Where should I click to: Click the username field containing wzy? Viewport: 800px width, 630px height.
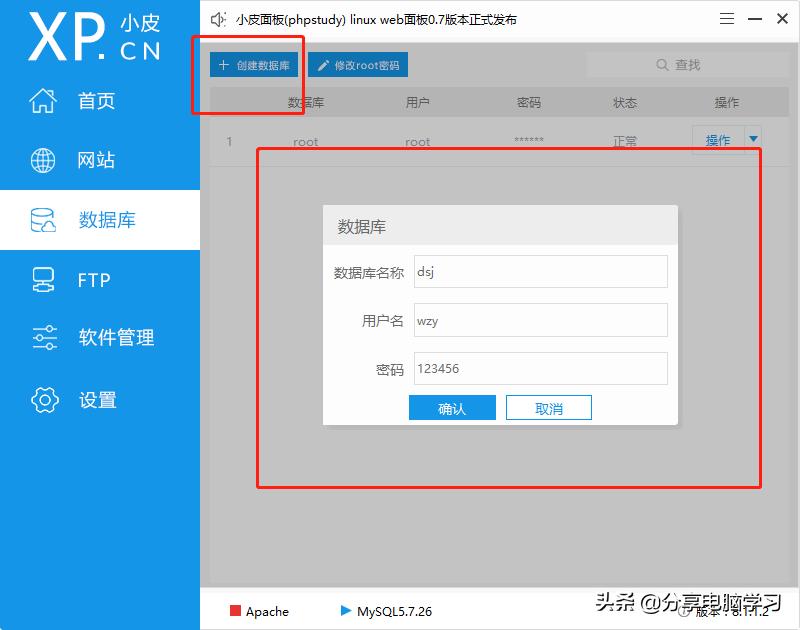[540, 320]
